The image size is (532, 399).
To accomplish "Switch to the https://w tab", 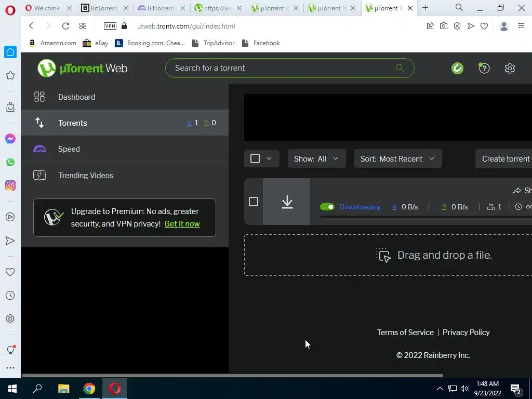I will coord(218,8).
